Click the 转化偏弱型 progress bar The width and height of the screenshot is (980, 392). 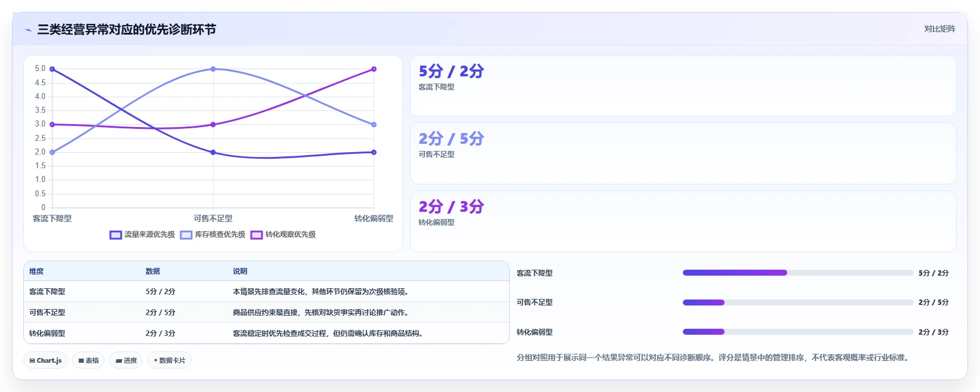click(x=798, y=332)
